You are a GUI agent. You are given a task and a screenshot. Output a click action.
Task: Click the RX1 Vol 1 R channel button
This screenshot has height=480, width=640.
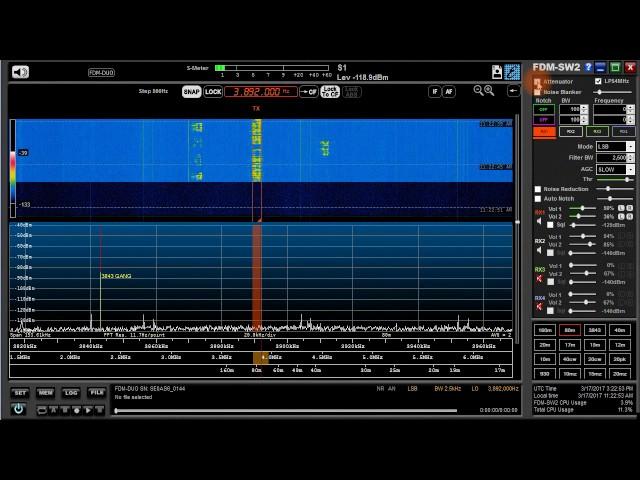point(629,208)
